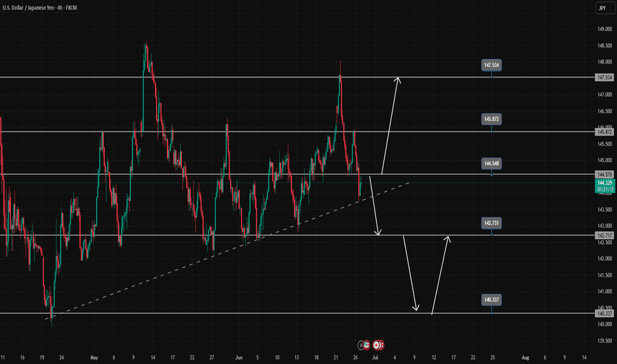Click the gray 147.534 tag on price axis
This screenshot has height=364, width=617.
605,77
